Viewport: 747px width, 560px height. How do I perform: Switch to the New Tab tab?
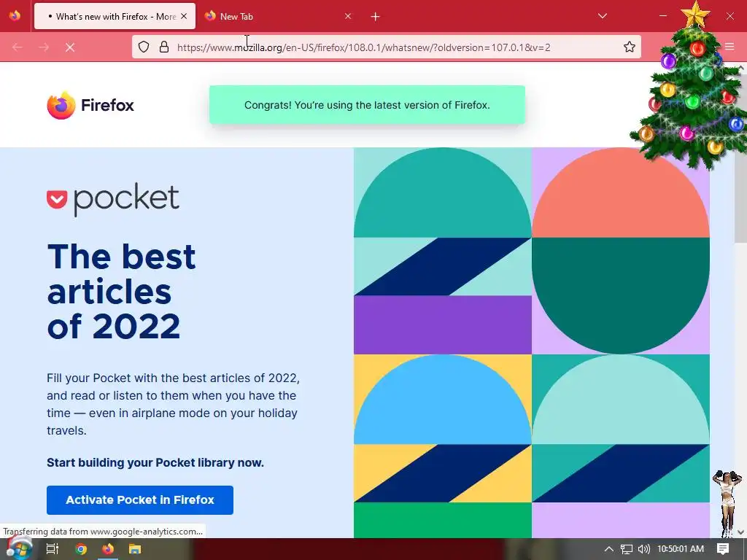tap(278, 16)
